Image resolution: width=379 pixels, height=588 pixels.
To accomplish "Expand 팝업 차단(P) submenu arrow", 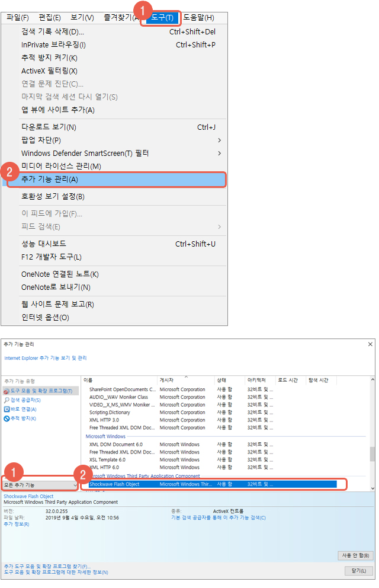I will coord(220,140).
